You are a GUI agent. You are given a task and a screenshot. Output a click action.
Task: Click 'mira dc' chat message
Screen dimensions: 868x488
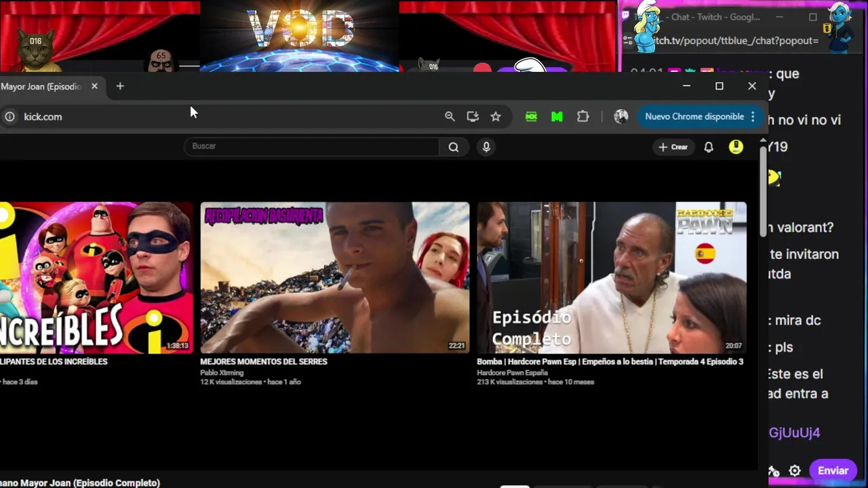pyautogui.click(x=795, y=321)
